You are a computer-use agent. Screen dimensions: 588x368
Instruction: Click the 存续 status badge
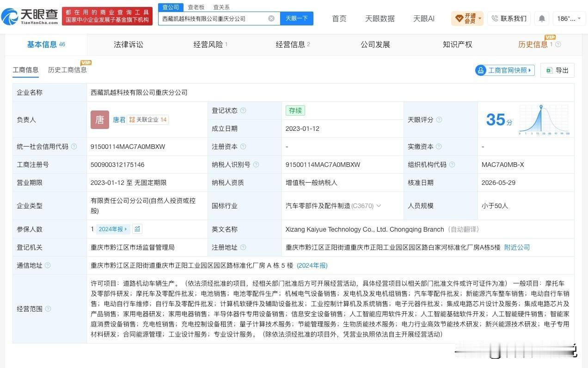pos(295,110)
